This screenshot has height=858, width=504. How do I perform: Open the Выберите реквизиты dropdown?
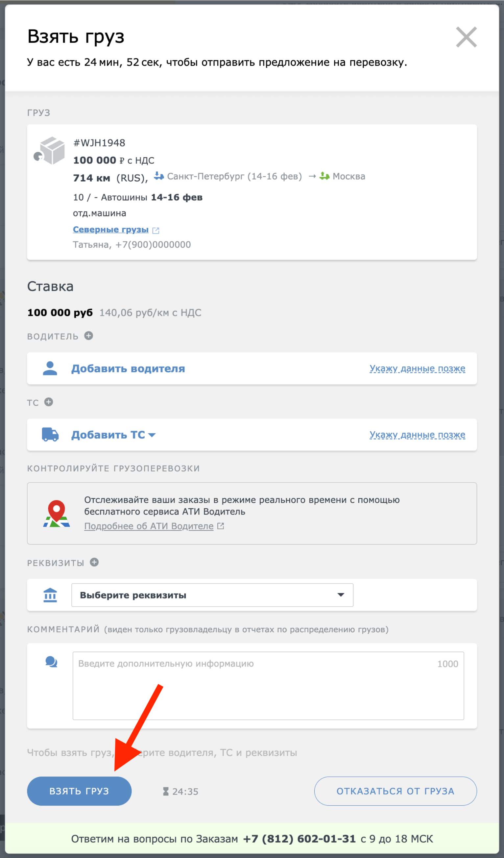(212, 595)
